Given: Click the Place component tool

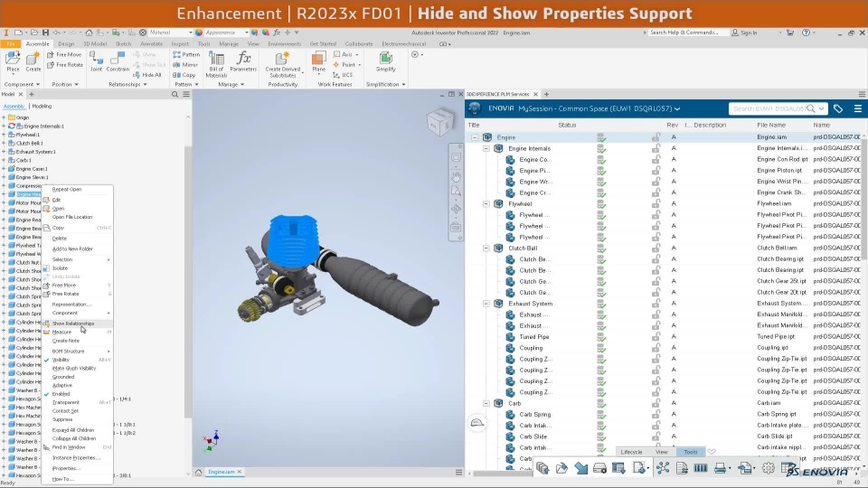Looking at the screenshot, I should pyautogui.click(x=13, y=61).
